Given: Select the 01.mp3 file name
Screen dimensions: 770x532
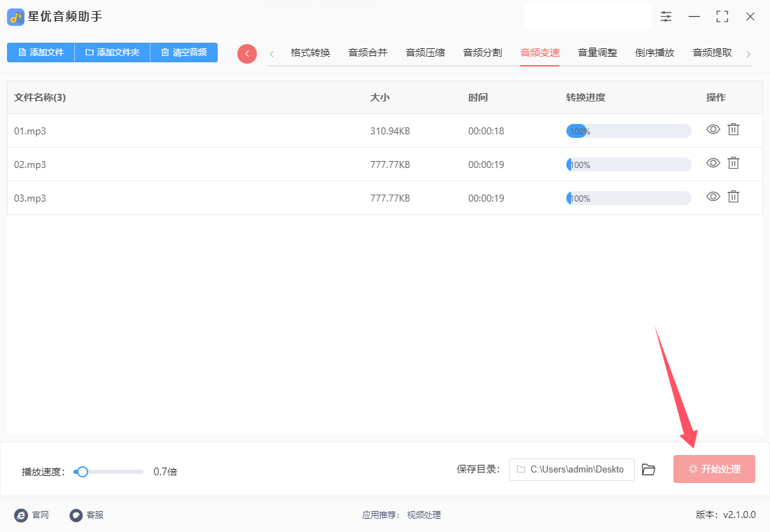Looking at the screenshot, I should click(30, 131).
